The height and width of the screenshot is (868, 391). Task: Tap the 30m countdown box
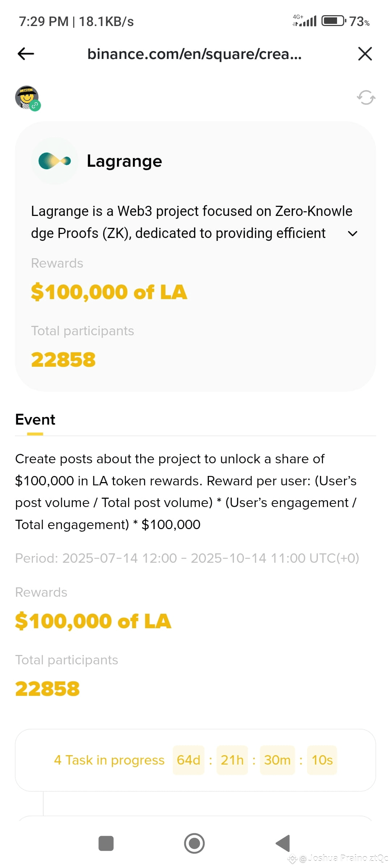tap(277, 760)
